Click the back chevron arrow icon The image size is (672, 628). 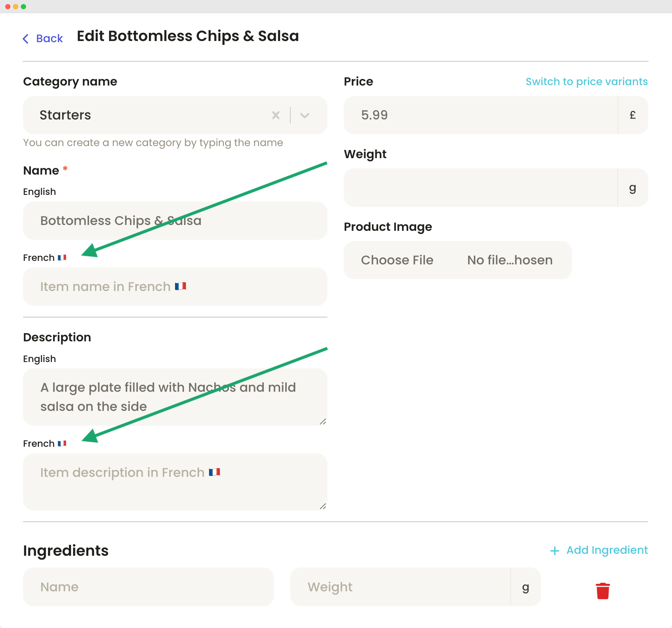click(x=26, y=39)
